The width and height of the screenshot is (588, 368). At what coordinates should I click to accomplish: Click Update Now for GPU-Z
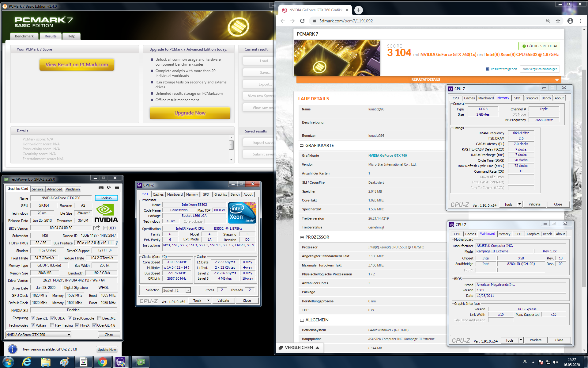[x=107, y=350]
